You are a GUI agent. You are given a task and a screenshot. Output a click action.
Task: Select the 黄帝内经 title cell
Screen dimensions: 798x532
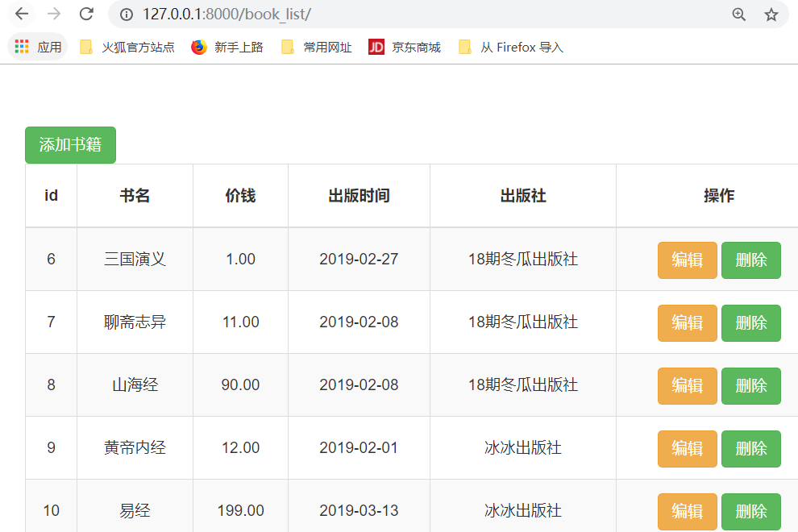135,448
